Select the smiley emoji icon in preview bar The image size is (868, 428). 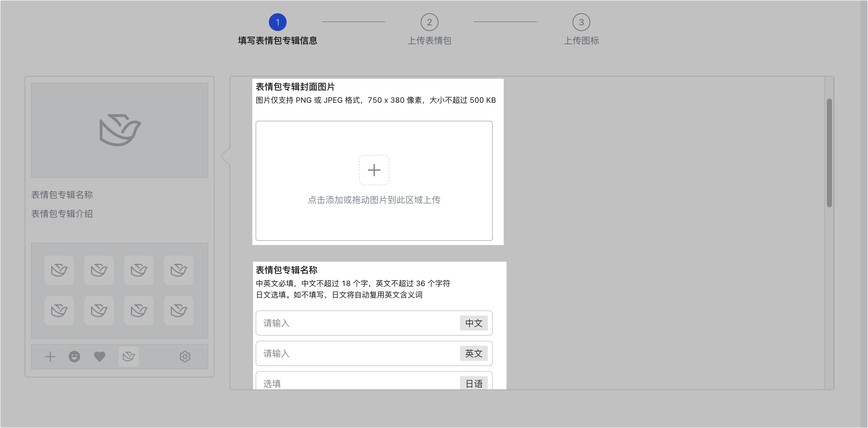(74, 356)
